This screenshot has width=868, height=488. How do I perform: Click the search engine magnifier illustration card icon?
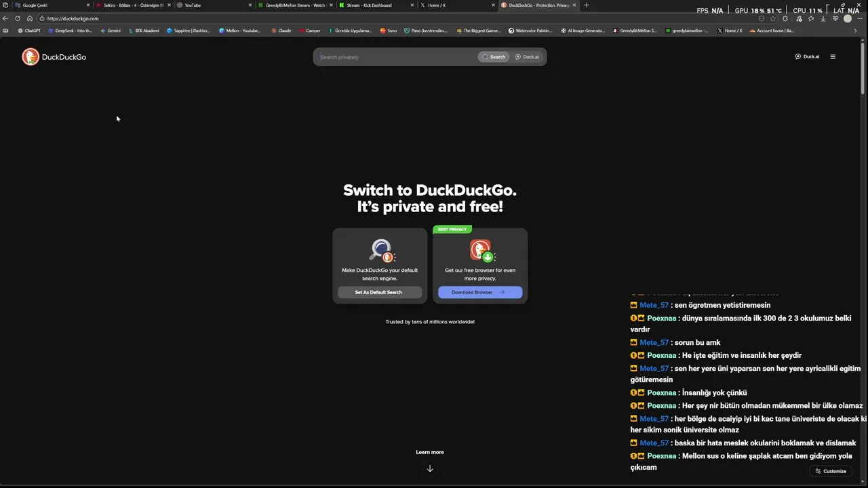[382, 251]
